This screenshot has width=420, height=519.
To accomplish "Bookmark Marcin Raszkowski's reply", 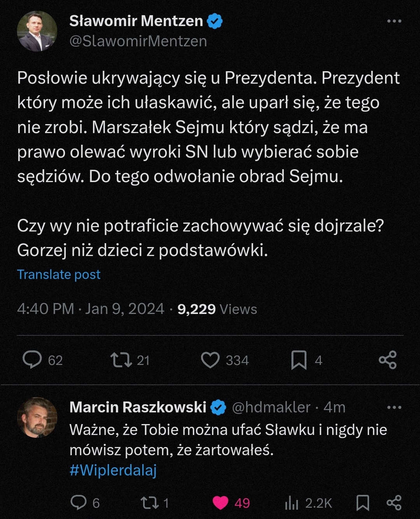I will pos(363,502).
